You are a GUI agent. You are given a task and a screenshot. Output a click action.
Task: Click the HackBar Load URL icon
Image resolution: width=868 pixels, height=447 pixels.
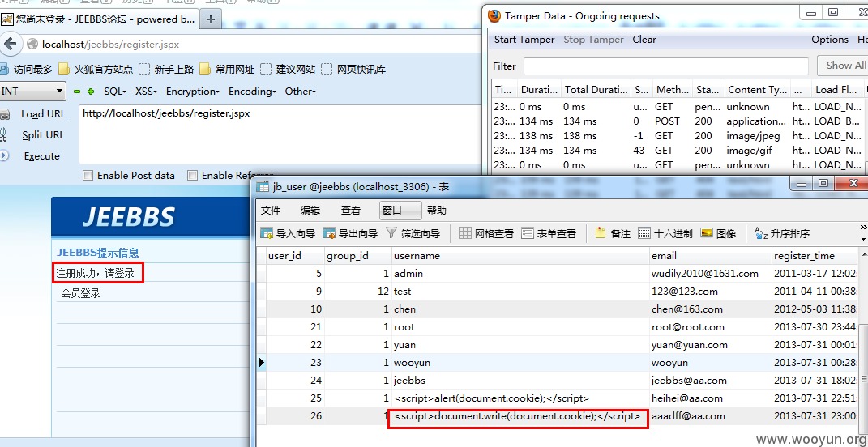4,114
